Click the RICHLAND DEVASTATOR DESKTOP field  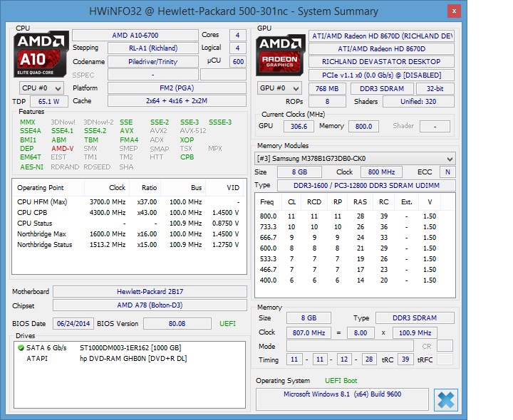coord(381,62)
